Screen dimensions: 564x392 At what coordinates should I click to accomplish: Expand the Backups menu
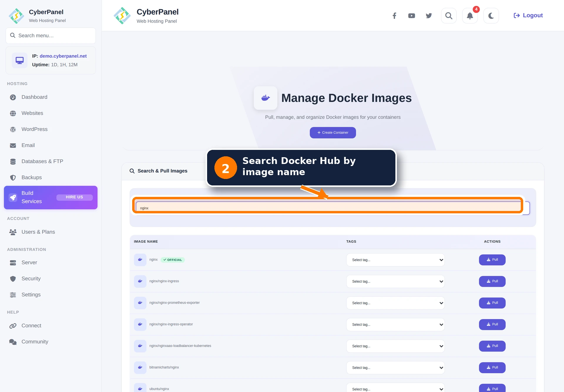(x=51, y=177)
